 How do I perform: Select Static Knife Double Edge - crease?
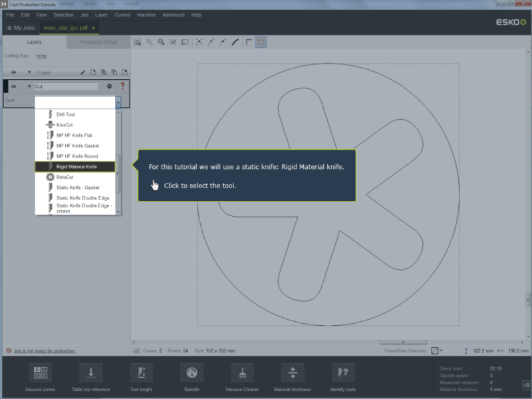[75, 208]
